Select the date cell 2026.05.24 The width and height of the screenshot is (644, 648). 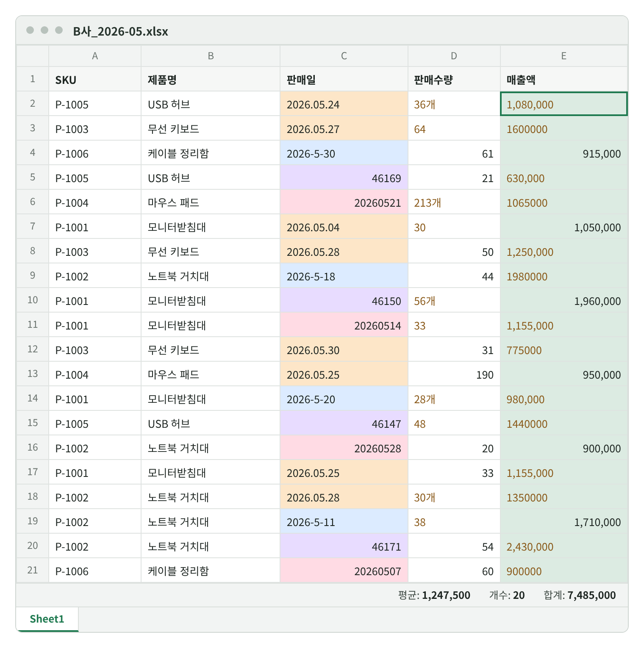[x=344, y=104]
